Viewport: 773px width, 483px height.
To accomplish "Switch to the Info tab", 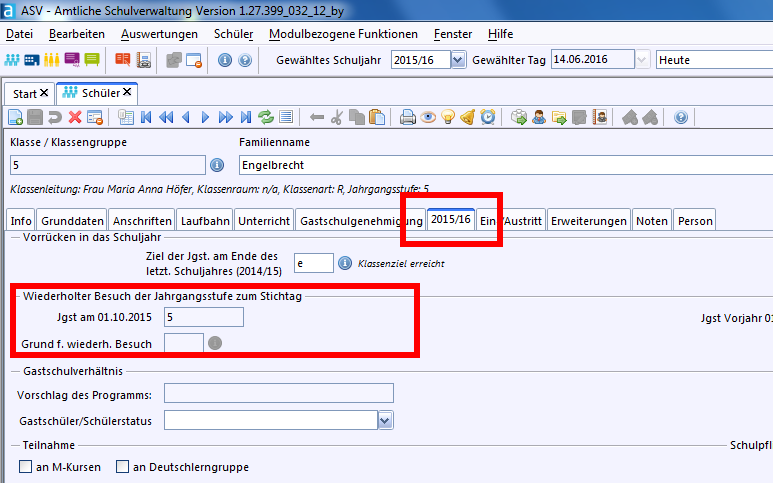I will pos(21,221).
